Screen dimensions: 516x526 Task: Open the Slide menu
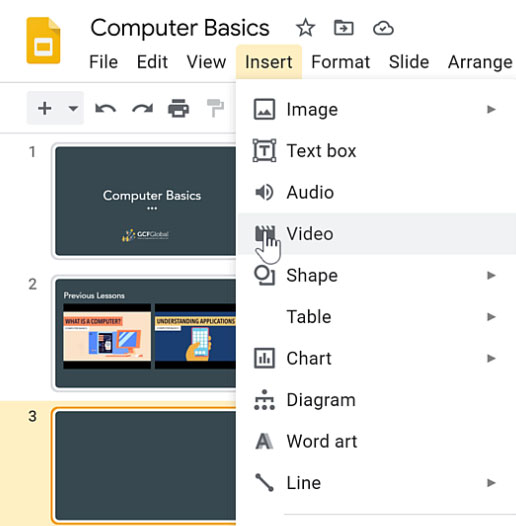409,62
